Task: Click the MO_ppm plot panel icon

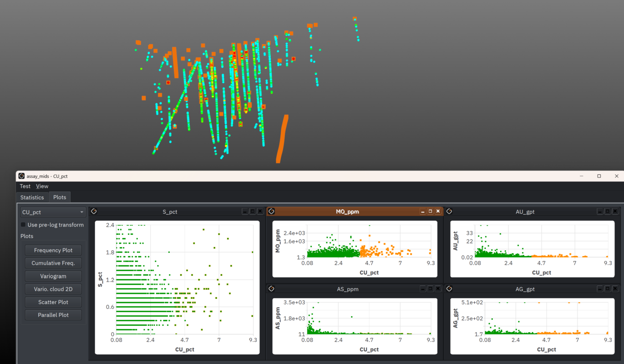Action: pyautogui.click(x=271, y=211)
